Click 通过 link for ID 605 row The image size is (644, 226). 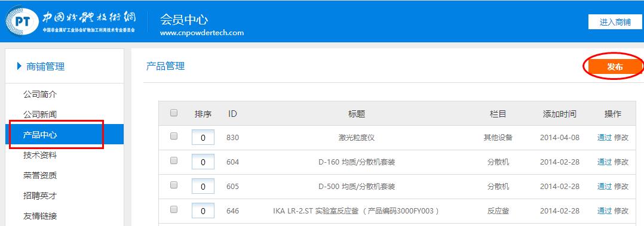pos(605,187)
